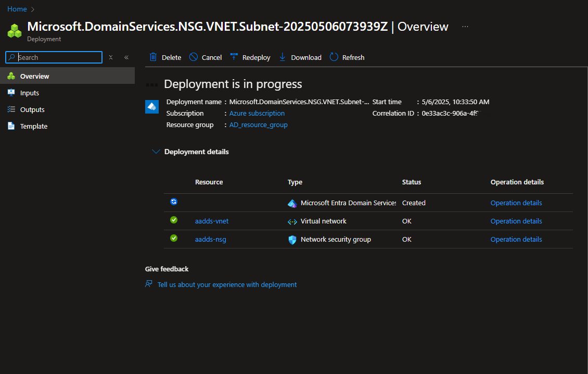Open the AD_resource_group link
Viewport: 588px width, 374px height.
pos(258,124)
